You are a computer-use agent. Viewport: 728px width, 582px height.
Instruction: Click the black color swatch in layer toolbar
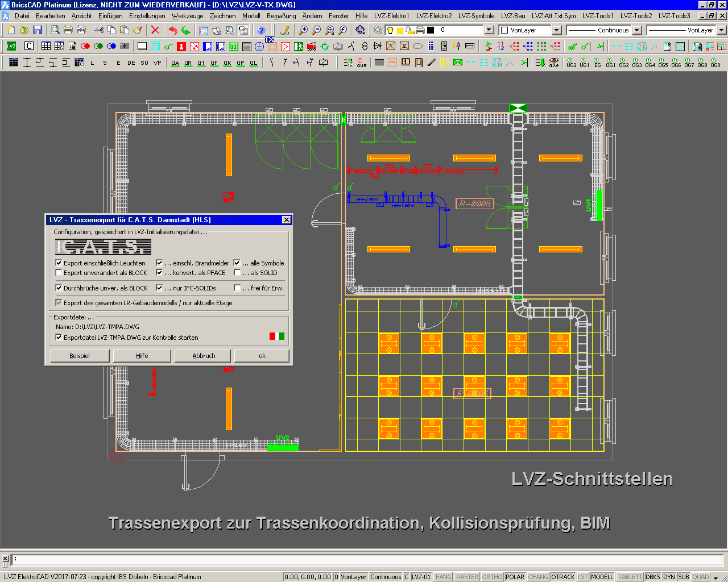point(431,30)
